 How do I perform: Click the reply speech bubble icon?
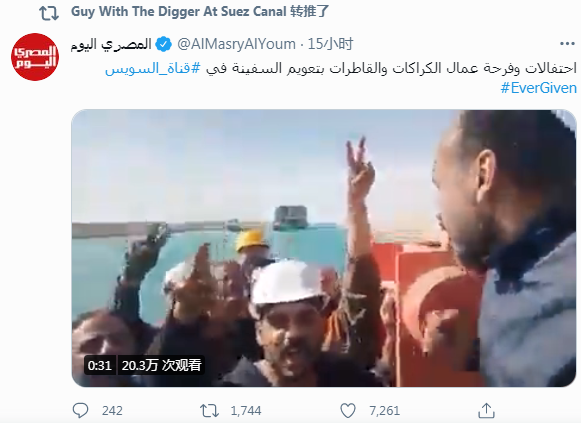[80, 410]
